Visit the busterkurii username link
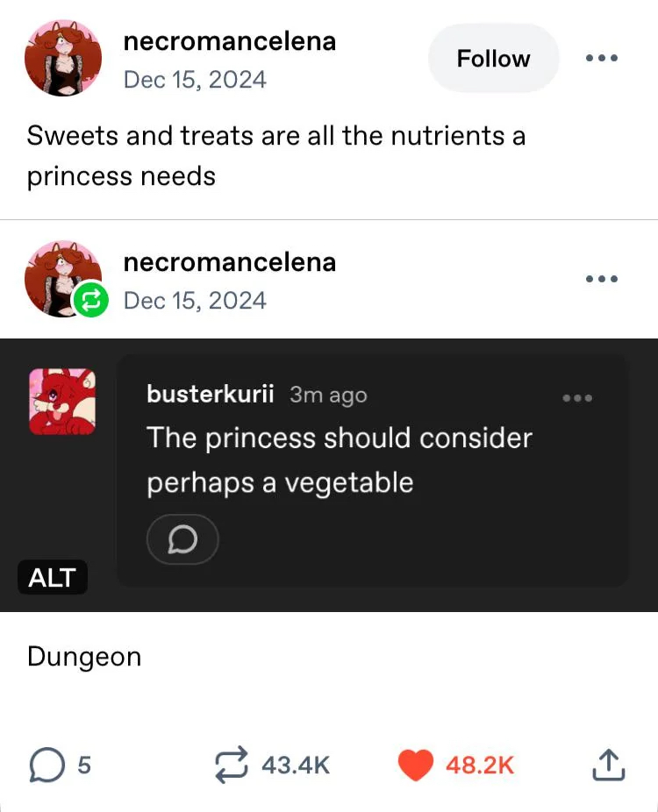This screenshot has height=812, width=658. coord(211,395)
